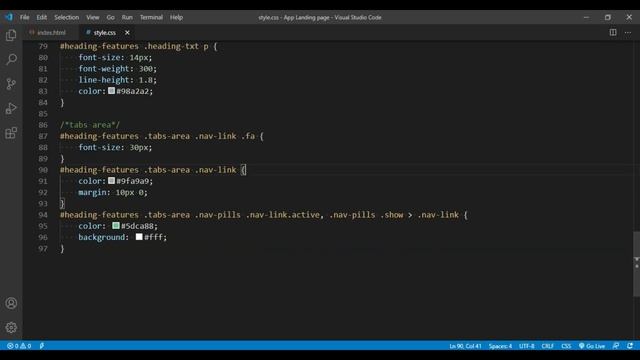Open the Terminal menu
640x360 pixels.
(151, 17)
